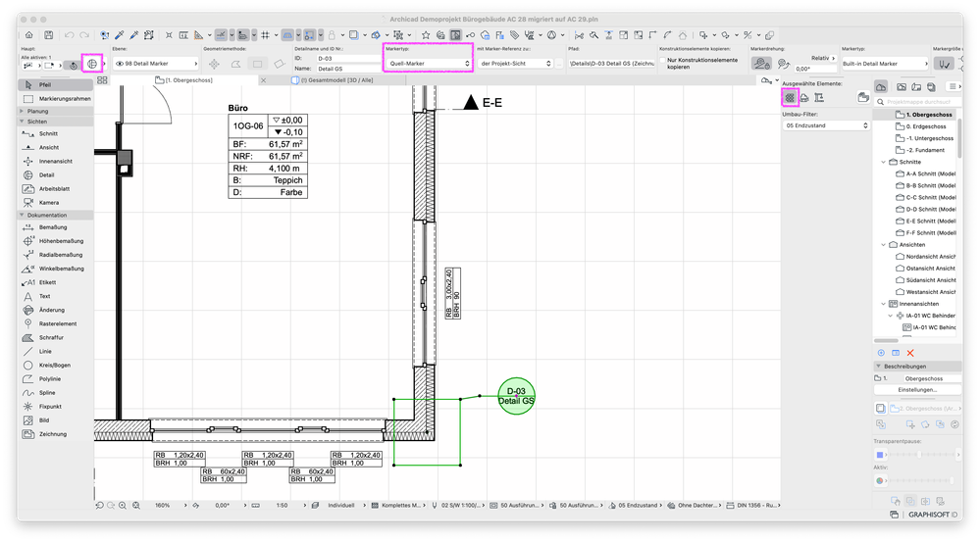Switch to the 1. Obergeschoss tab

[x=191, y=80]
